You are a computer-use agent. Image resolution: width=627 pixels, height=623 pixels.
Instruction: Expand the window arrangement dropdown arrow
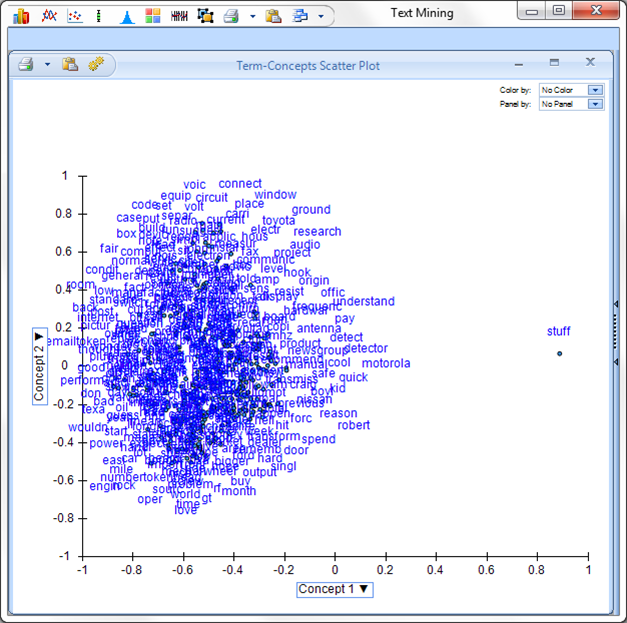click(x=321, y=17)
